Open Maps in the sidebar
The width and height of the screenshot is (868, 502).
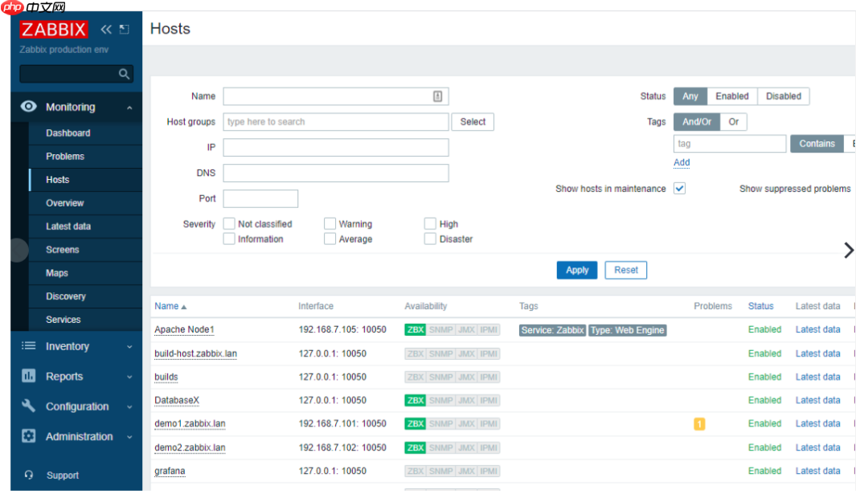(x=57, y=273)
